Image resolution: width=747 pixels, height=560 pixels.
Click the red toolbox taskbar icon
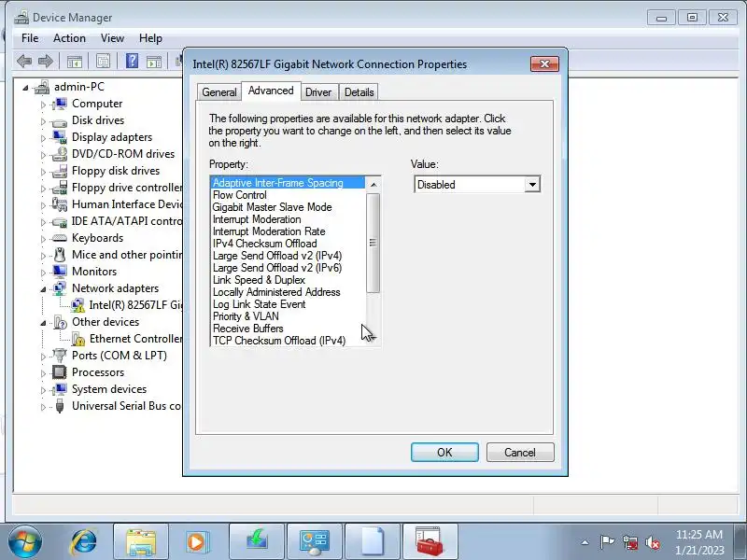pos(430,542)
